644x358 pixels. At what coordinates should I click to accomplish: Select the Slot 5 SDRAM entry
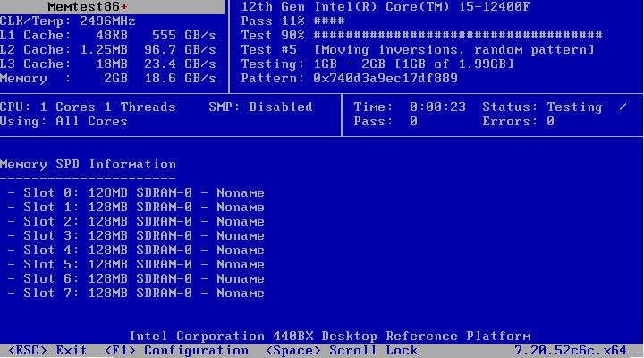136,264
